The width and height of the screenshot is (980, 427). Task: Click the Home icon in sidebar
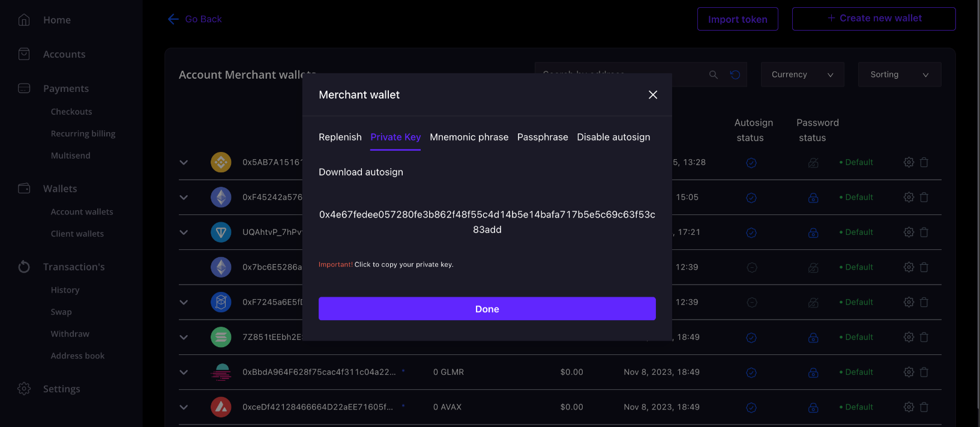click(x=24, y=20)
